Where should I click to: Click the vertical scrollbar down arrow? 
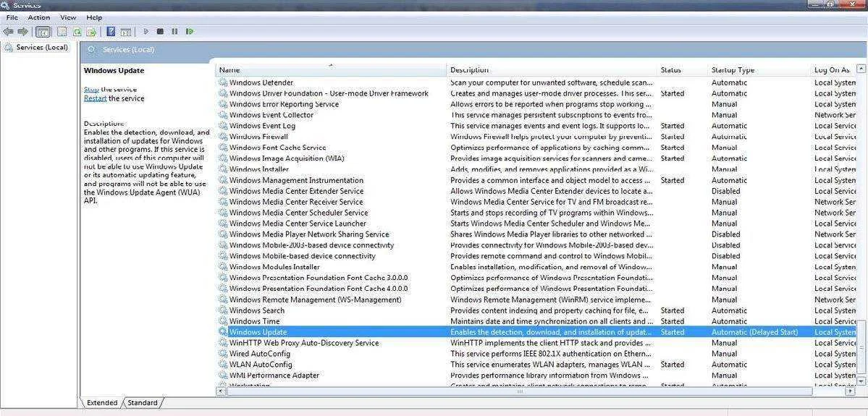coord(861,381)
